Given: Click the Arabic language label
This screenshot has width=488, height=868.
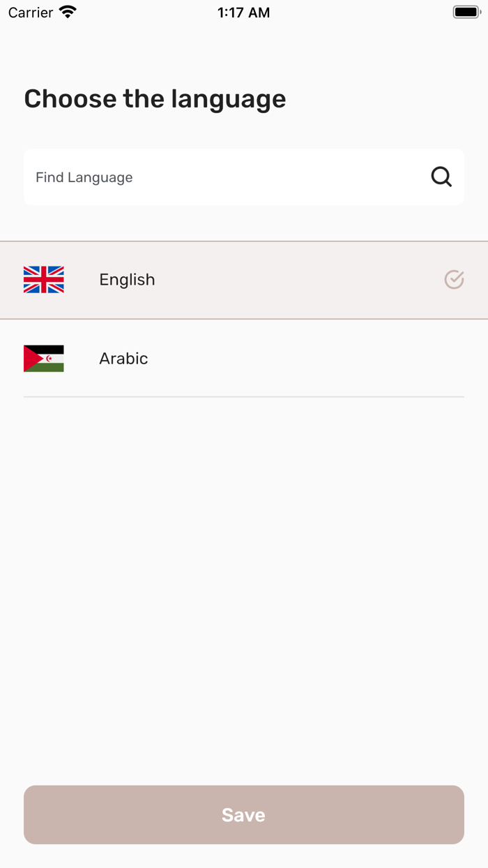Looking at the screenshot, I should tap(123, 359).
